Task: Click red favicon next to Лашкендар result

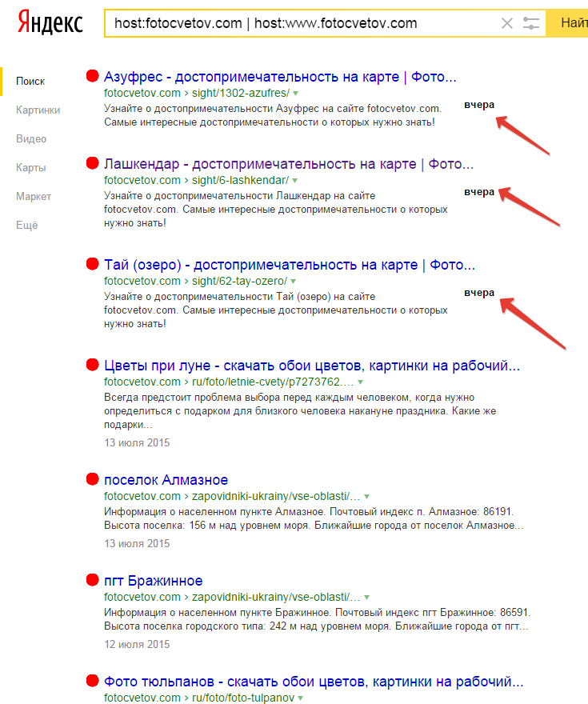Action: click(x=93, y=163)
